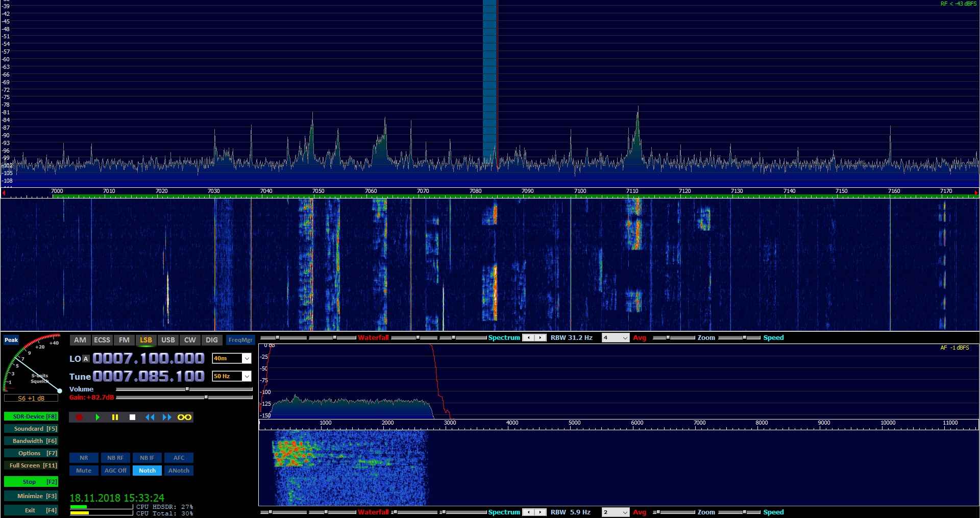Image resolution: width=980 pixels, height=518 pixels.
Task: Click the RF < -43 dBFS indicator
Action: point(959,4)
